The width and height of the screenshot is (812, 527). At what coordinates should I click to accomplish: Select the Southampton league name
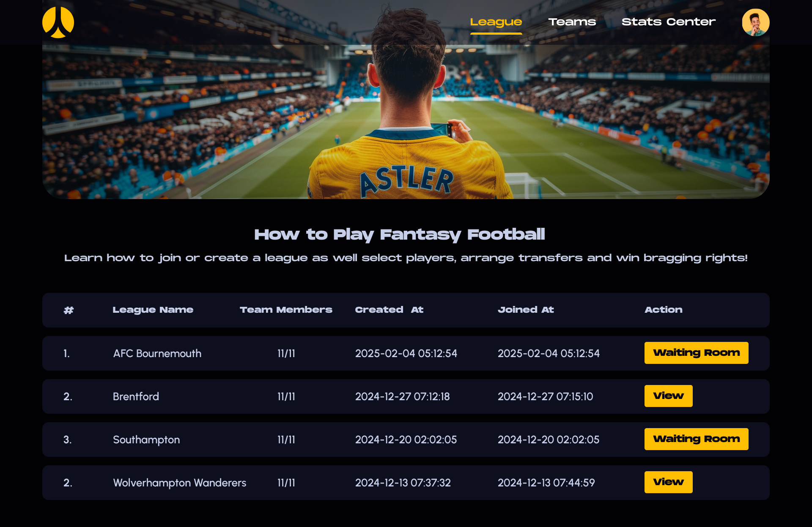tap(146, 440)
